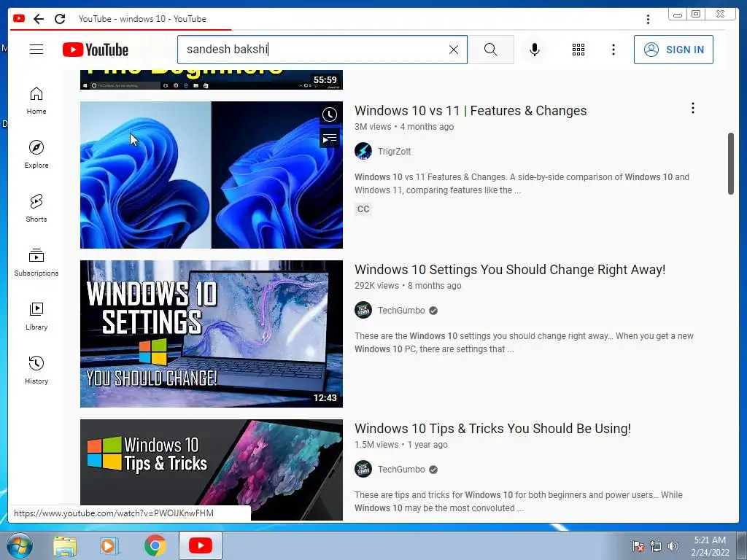
Task: Click the description of Windows 10 Settings video
Action: (x=524, y=343)
